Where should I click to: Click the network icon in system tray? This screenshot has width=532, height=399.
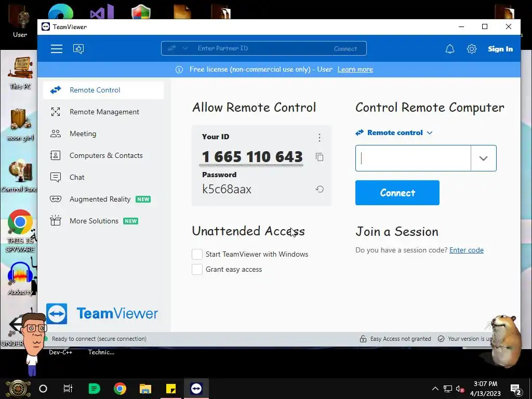coord(447,389)
